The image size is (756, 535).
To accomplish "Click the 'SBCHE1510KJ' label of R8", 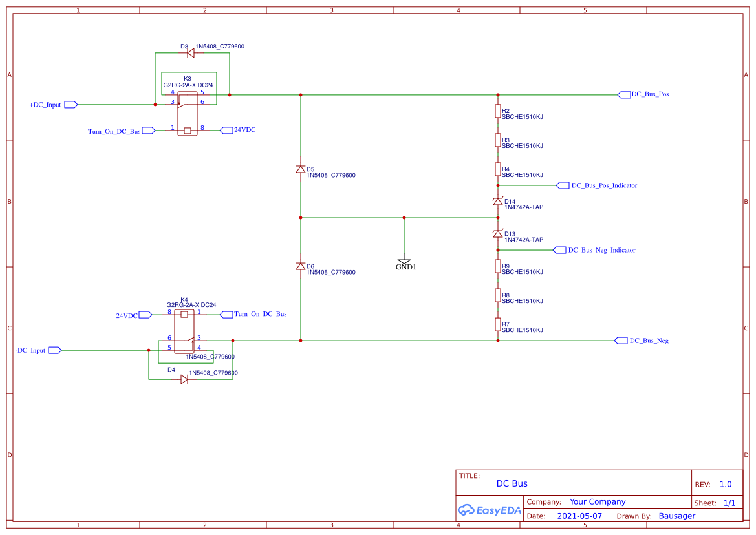I will click(523, 301).
